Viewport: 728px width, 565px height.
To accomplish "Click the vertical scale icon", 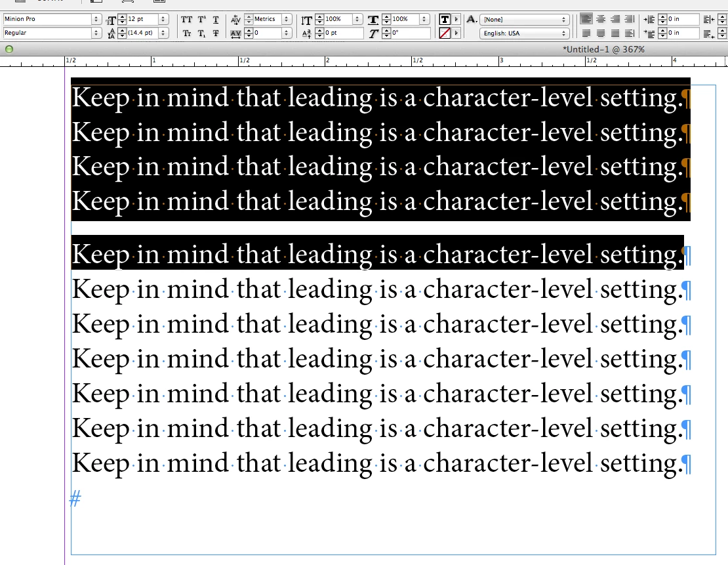I will [306, 20].
